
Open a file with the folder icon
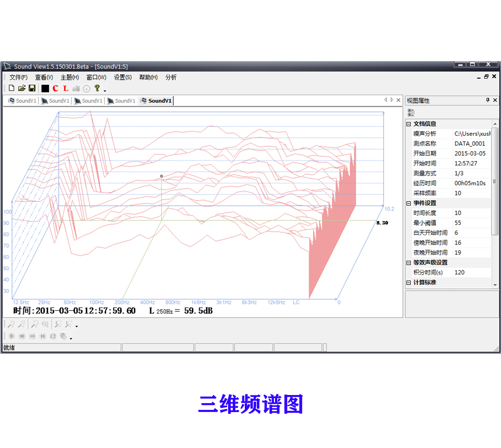click(22, 88)
